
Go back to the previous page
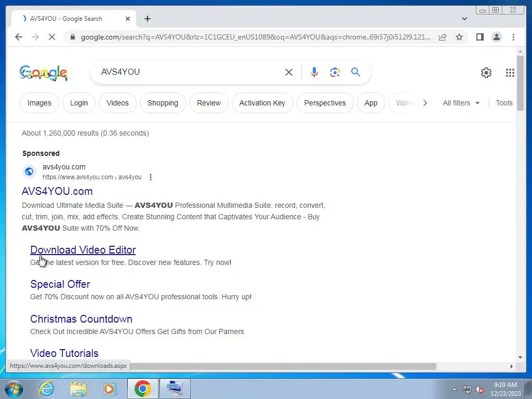click(x=19, y=37)
